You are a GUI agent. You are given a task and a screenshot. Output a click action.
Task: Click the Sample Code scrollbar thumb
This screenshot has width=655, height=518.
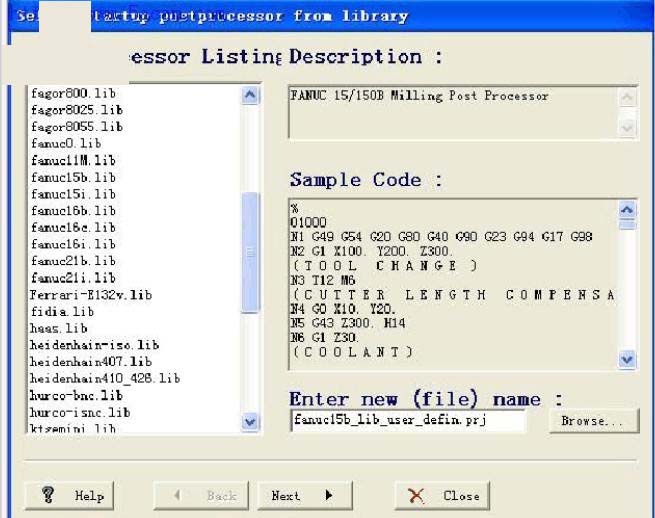627,224
